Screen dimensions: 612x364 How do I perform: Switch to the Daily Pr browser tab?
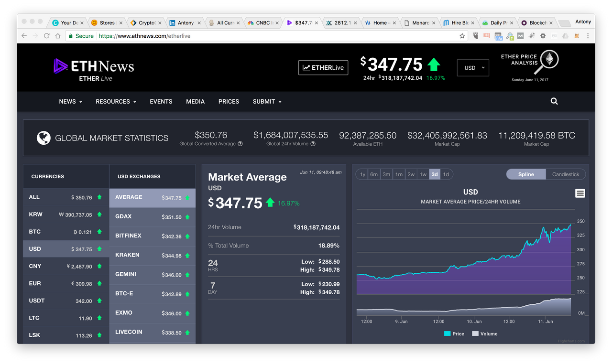coord(497,22)
